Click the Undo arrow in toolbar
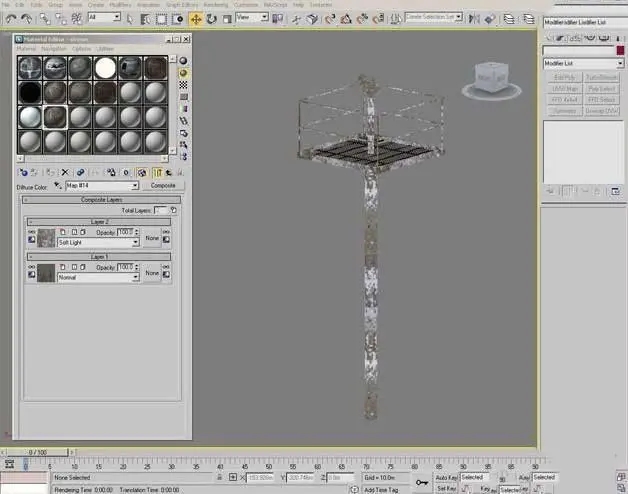The width and height of the screenshot is (628, 494). click(11, 19)
